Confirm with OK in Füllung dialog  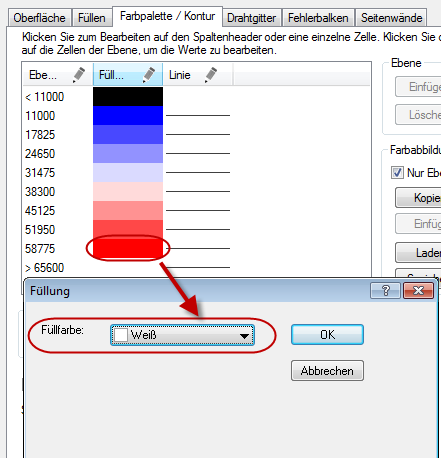click(x=327, y=335)
